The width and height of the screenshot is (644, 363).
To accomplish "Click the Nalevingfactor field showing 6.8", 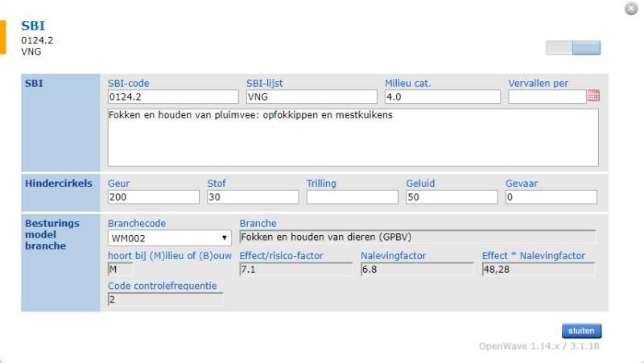I will point(417,270).
